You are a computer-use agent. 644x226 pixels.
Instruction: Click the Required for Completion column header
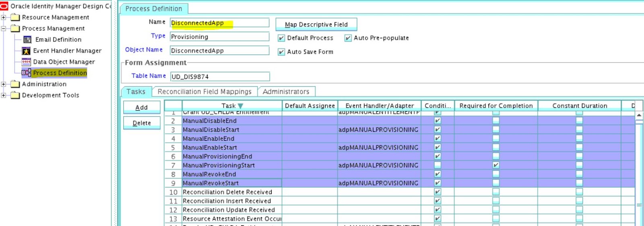click(x=496, y=106)
